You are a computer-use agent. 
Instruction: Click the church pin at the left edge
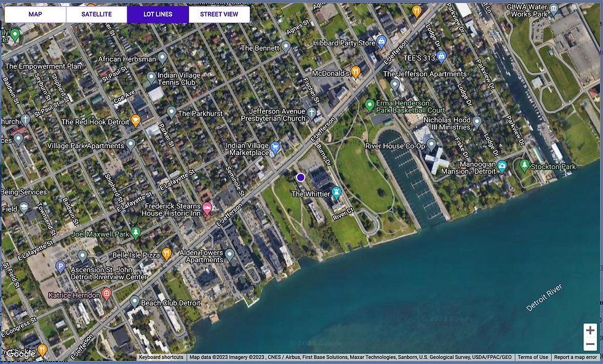pos(25,119)
